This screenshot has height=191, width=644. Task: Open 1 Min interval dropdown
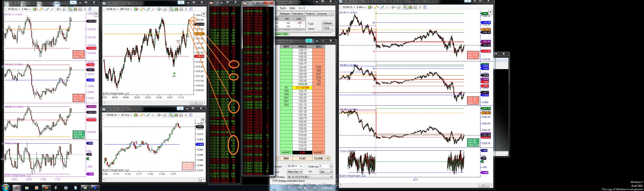click(x=26, y=9)
